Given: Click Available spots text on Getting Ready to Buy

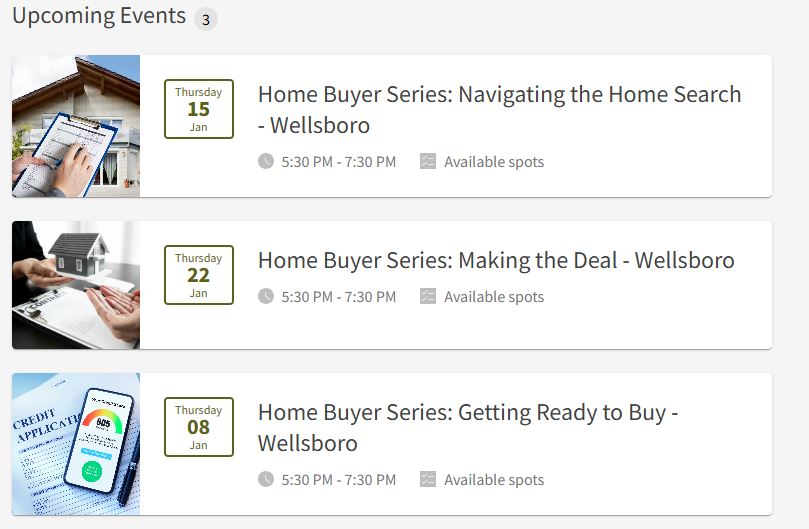Looking at the screenshot, I should [494, 480].
